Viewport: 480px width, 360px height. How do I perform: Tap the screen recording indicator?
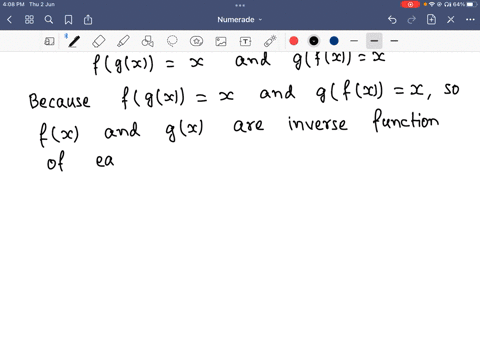point(410,4)
